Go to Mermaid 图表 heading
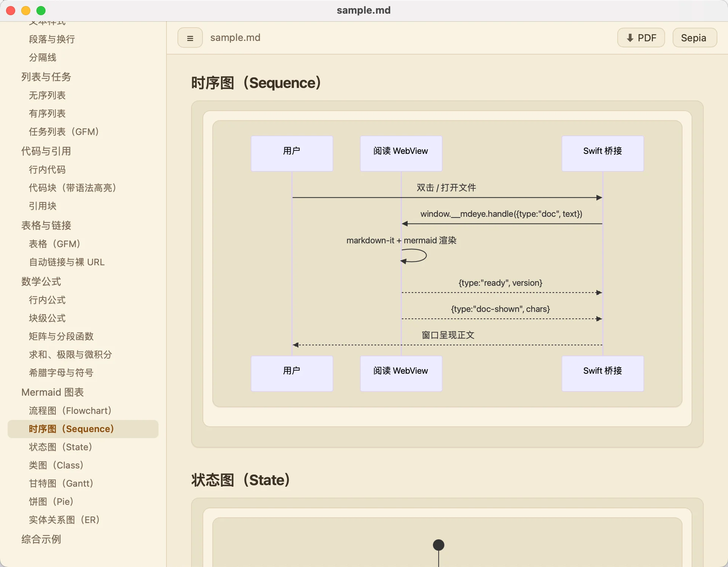The width and height of the screenshot is (728, 567). tap(53, 392)
